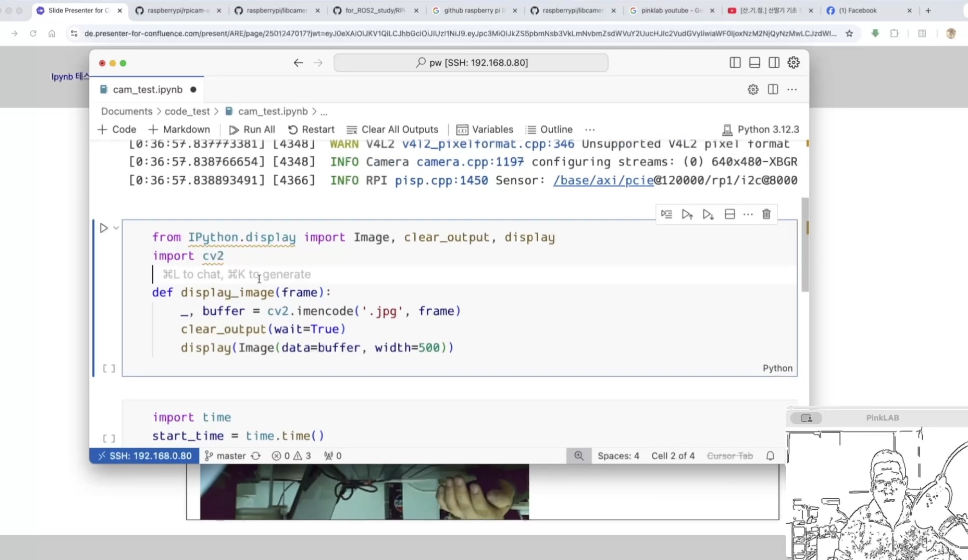968x560 pixels.
Task: Run the display_image cell
Action: click(104, 228)
